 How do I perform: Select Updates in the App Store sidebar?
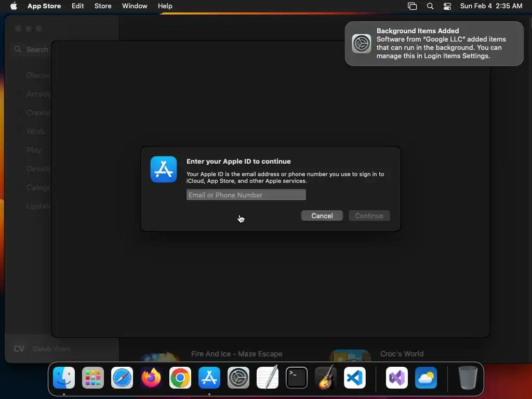38,206
